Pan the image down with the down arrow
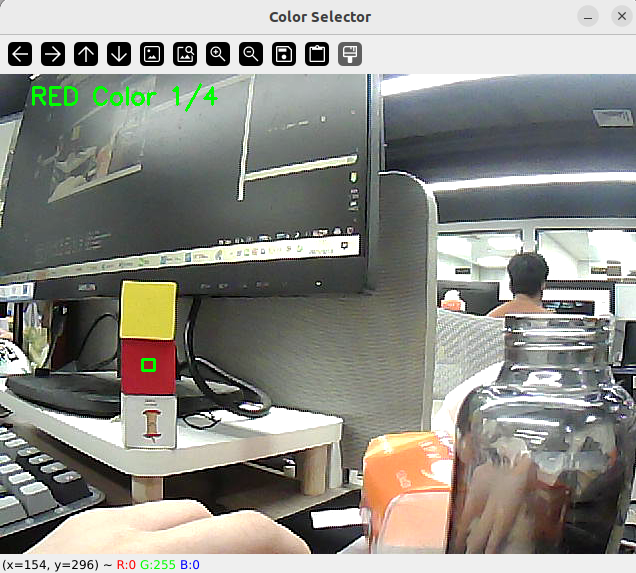The width and height of the screenshot is (636, 573). coord(119,54)
